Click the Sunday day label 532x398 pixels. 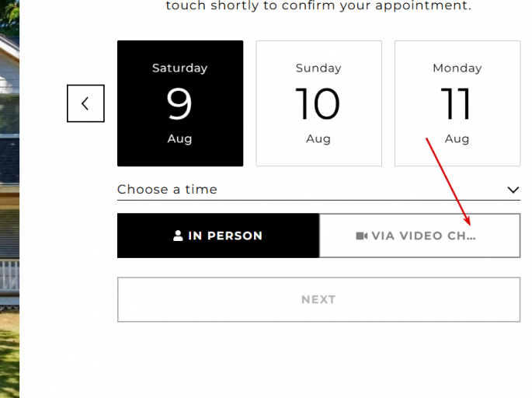coord(318,68)
